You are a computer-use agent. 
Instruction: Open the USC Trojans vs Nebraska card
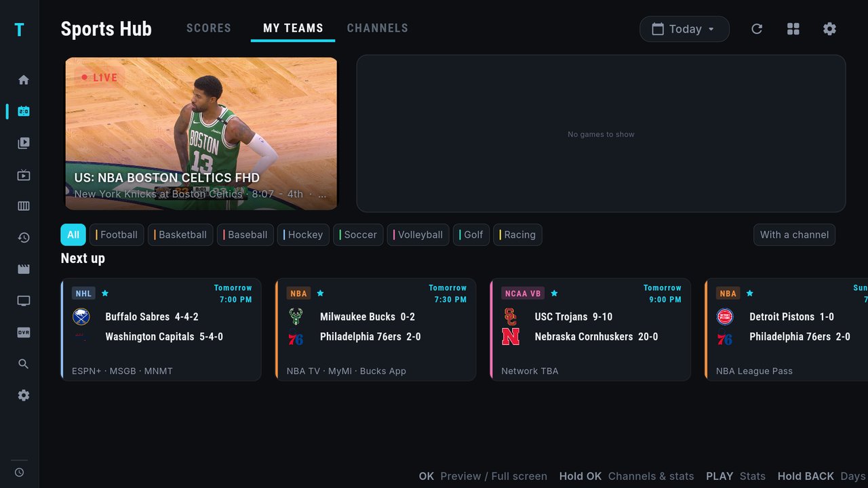click(591, 329)
